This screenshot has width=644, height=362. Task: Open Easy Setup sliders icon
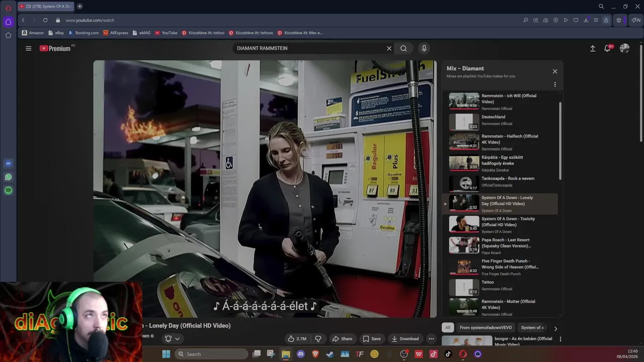[596, 20]
